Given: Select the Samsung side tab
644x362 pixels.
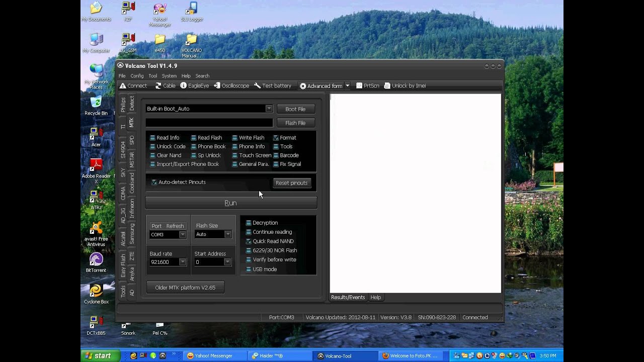Looking at the screenshot, I should [x=132, y=234].
